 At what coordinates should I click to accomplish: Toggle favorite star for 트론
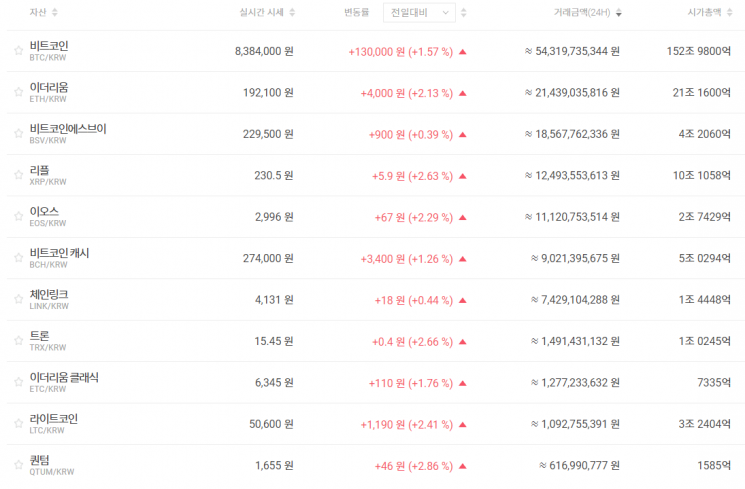[18, 340]
